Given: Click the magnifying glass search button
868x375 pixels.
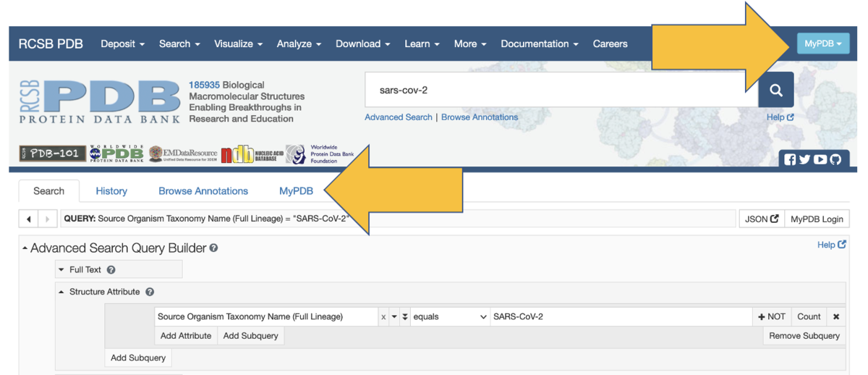Looking at the screenshot, I should click(776, 90).
